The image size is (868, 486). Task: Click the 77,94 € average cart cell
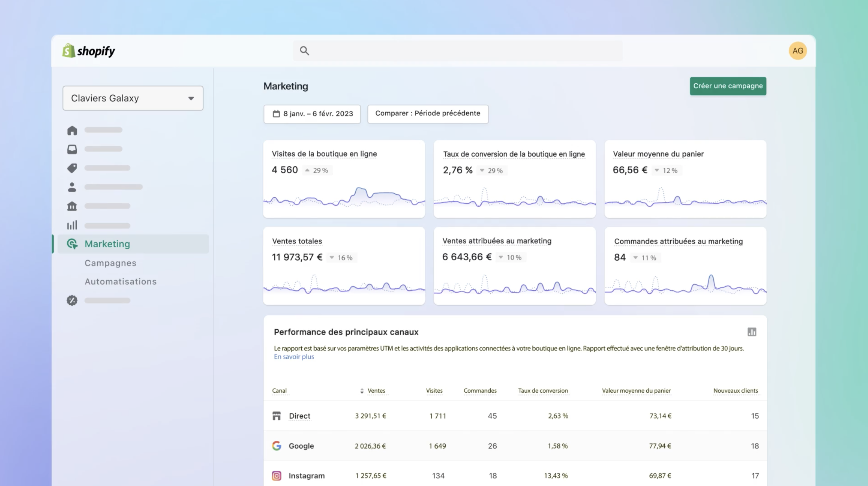(660, 446)
